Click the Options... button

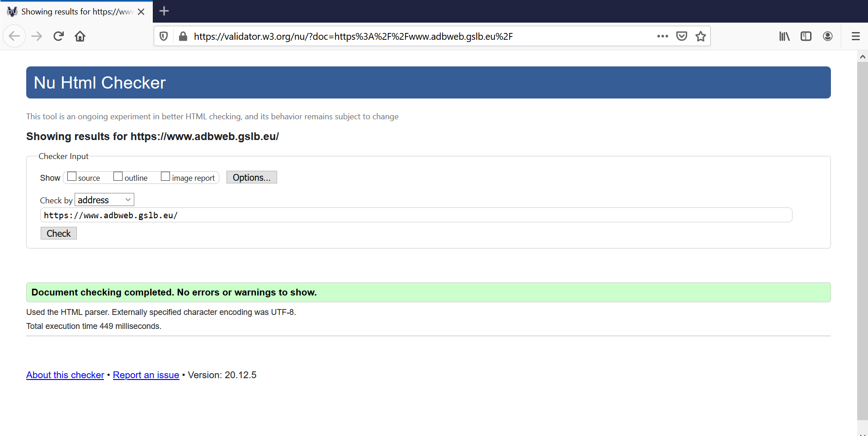(x=251, y=178)
